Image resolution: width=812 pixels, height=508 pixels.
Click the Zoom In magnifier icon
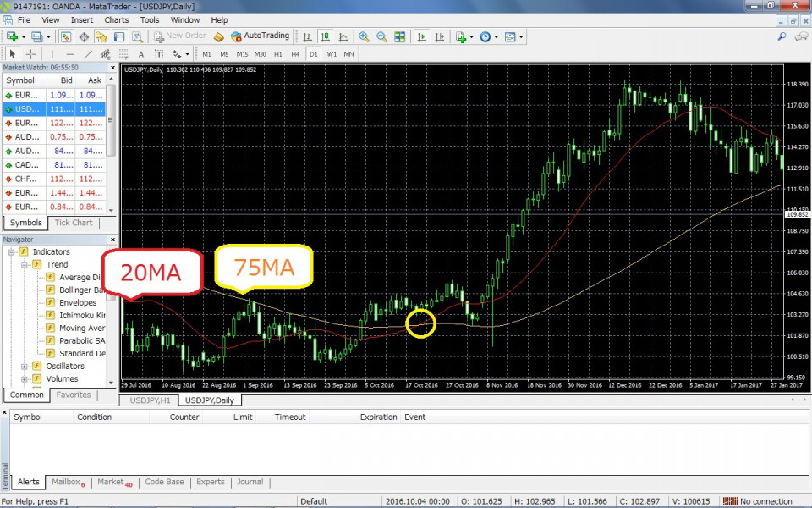364,36
